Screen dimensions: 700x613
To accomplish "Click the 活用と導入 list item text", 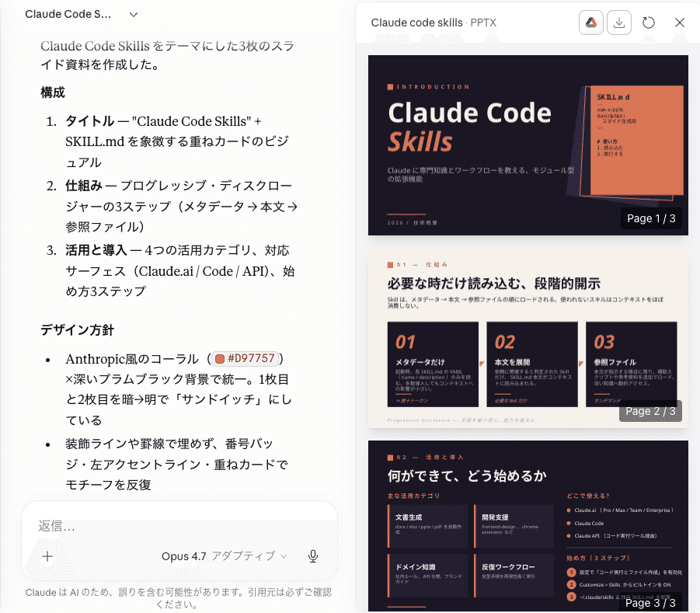I will point(180,270).
